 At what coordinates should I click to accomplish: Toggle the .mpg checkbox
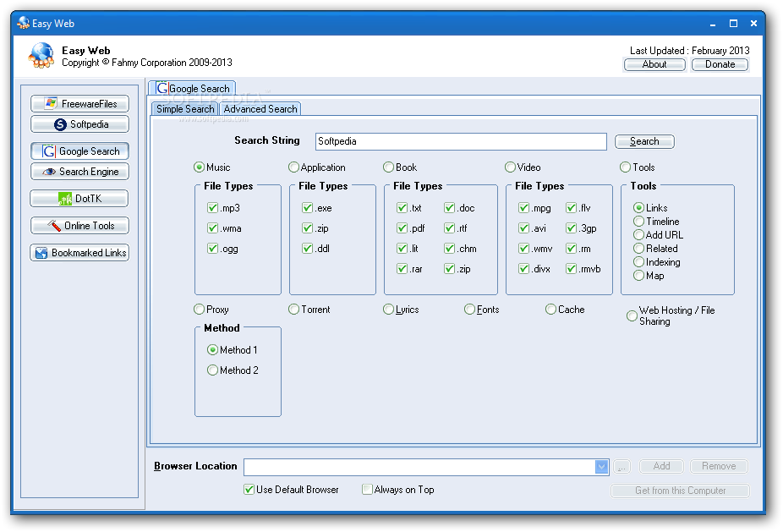(x=523, y=208)
